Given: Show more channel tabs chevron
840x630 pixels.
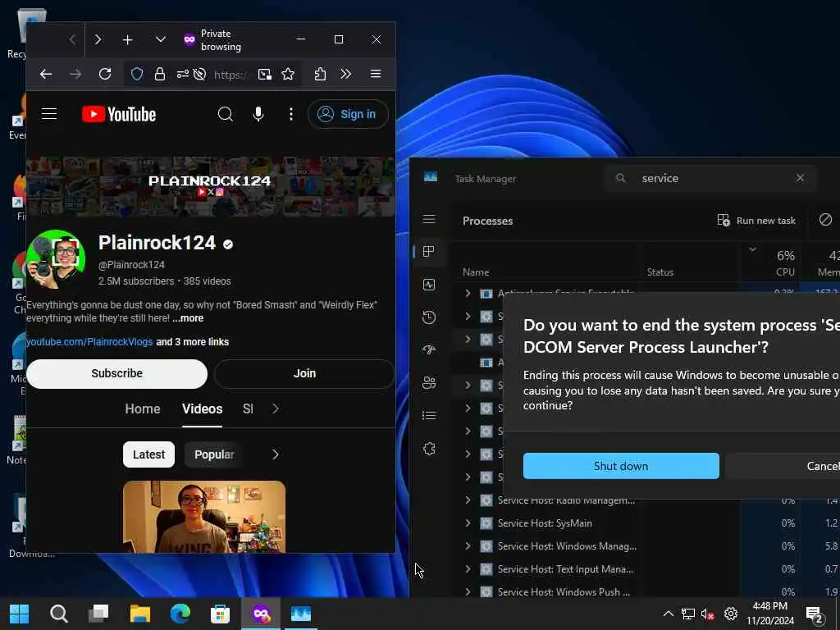Looking at the screenshot, I should (x=276, y=409).
